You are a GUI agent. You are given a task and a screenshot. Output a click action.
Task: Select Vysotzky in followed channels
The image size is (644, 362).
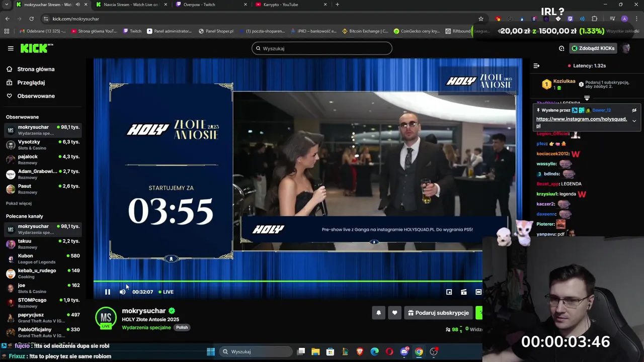pyautogui.click(x=43, y=145)
